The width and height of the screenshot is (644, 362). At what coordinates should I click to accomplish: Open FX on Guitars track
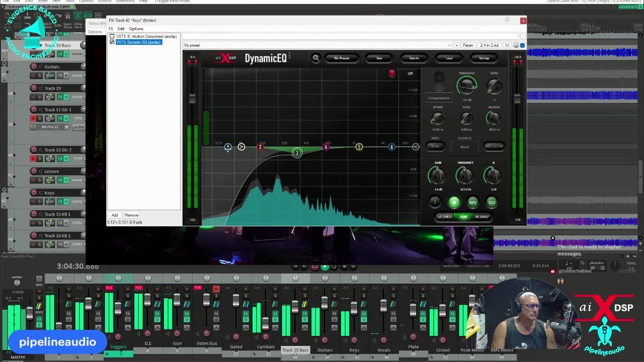tap(60, 75)
